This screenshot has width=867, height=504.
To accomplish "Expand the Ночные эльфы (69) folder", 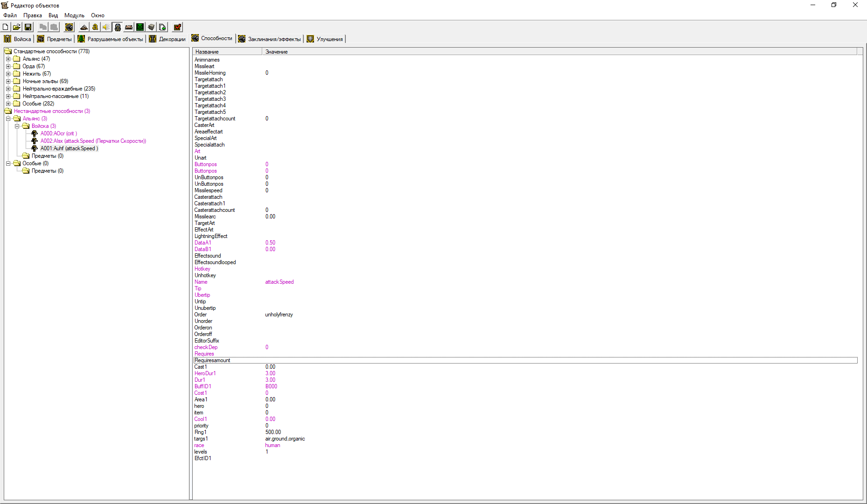I will [x=8, y=81].
